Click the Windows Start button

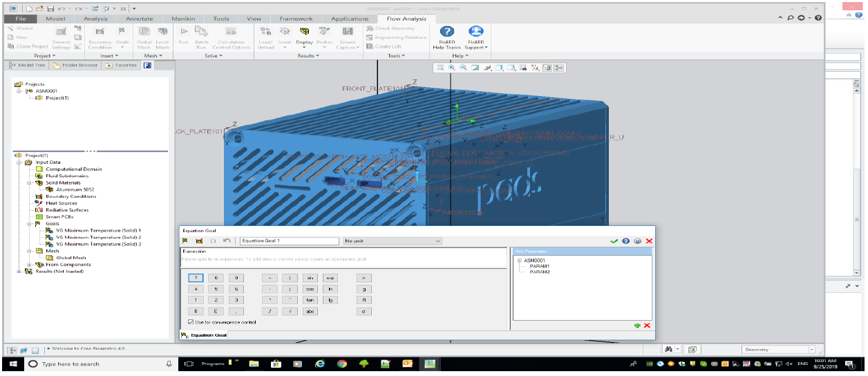[x=13, y=364]
